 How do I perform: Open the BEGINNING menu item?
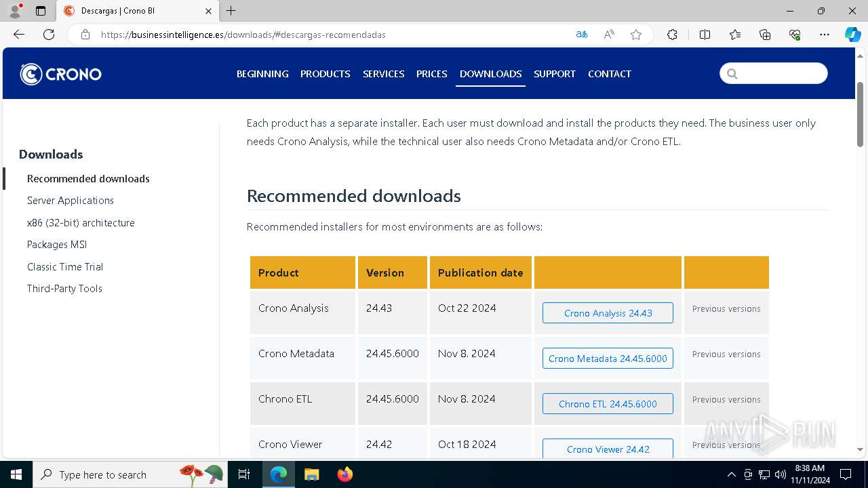[262, 74]
